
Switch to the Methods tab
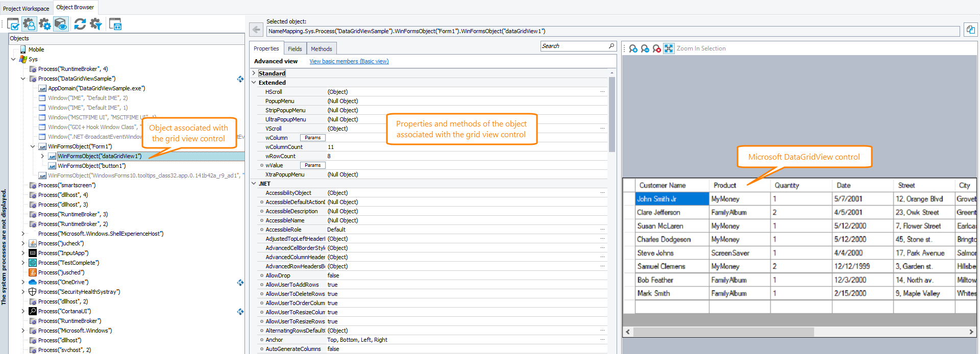click(x=321, y=49)
